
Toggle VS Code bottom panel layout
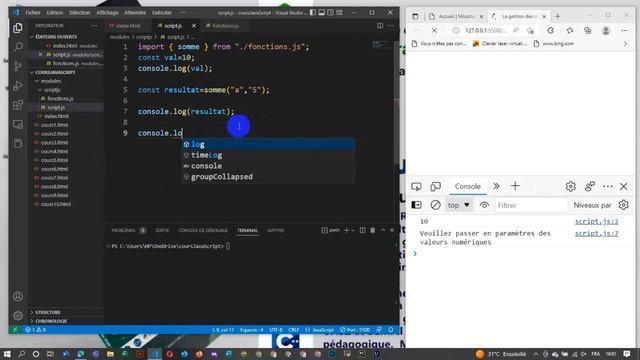click(322, 13)
